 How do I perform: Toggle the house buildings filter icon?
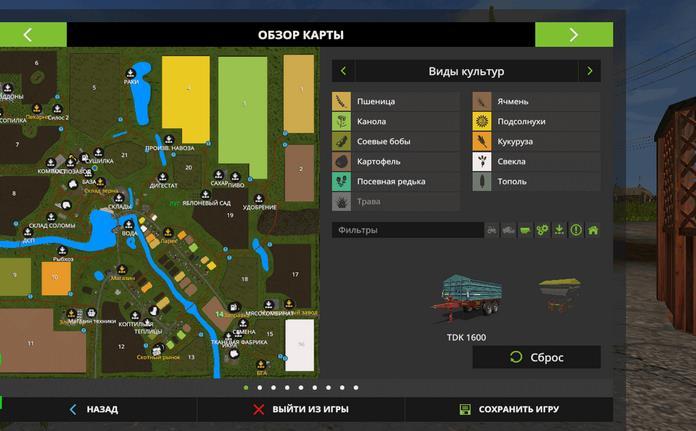coord(593,230)
